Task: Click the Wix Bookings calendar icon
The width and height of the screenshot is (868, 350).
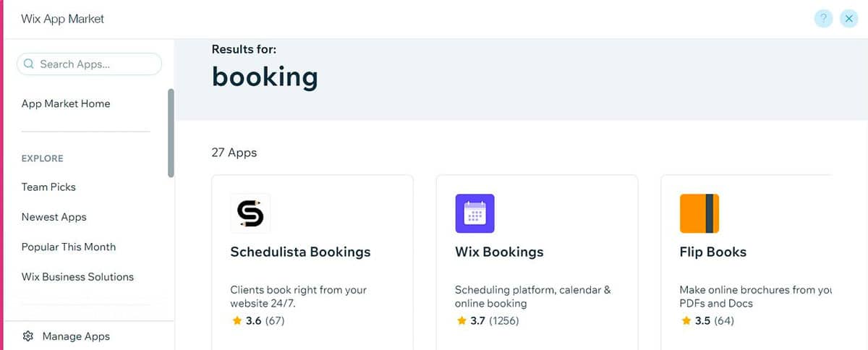Action: coord(475,213)
